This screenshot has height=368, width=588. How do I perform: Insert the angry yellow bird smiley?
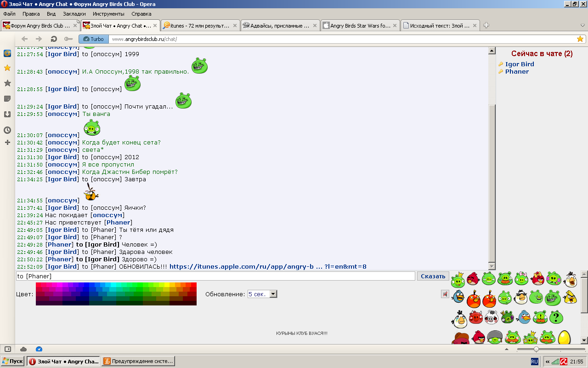click(570, 297)
